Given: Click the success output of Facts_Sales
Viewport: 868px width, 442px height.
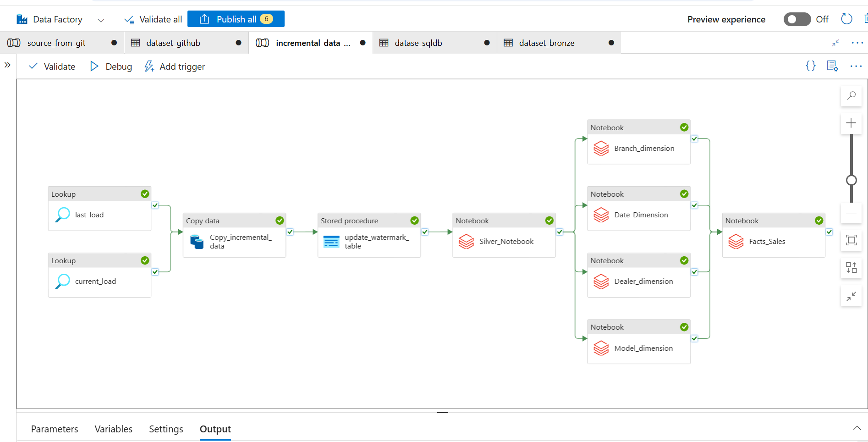Looking at the screenshot, I should point(829,232).
